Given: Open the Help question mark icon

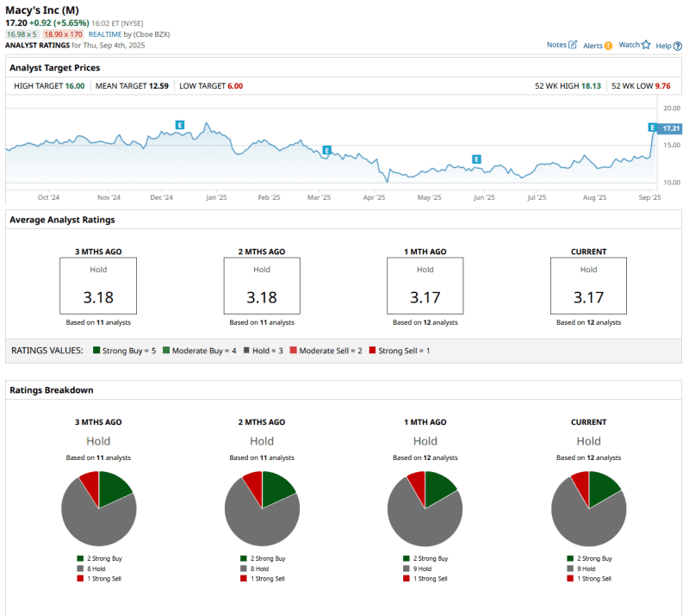Looking at the screenshot, I should pos(676,46).
